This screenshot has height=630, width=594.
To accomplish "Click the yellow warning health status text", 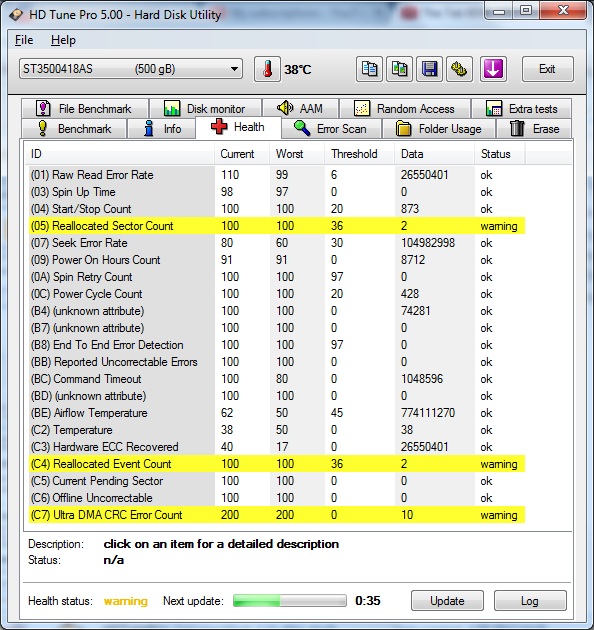I will click(x=126, y=601).
